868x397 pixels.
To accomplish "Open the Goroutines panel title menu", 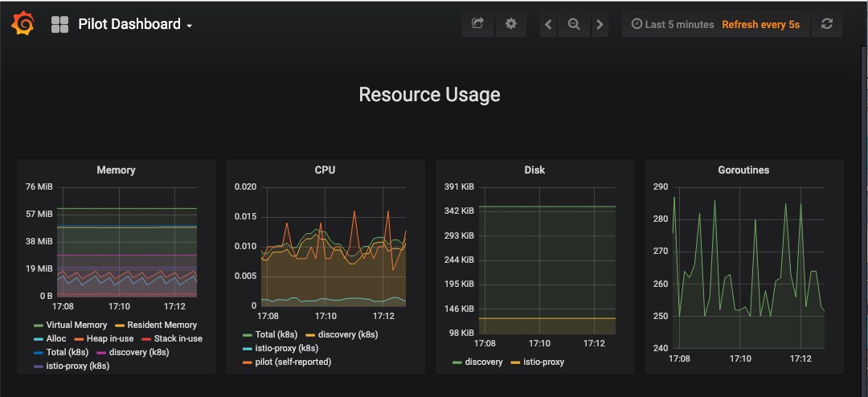I will click(743, 170).
